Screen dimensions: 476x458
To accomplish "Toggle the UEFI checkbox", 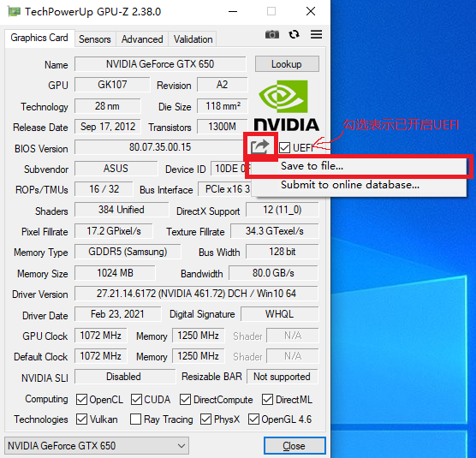I will [285, 148].
